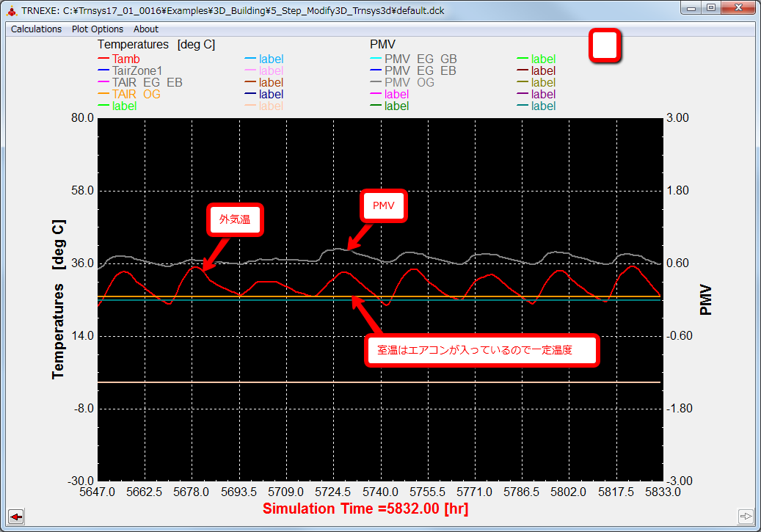Open the Calculations menu

pyautogui.click(x=37, y=29)
